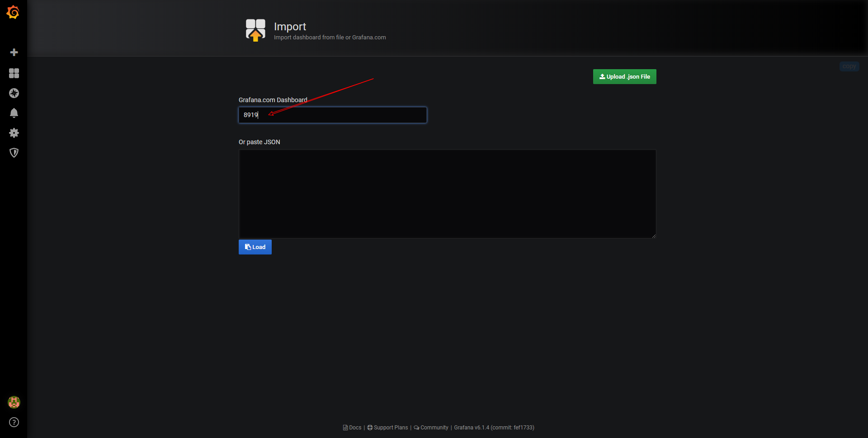Open the Configuration gear icon
This screenshot has width=868, height=438.
[14, 133]
